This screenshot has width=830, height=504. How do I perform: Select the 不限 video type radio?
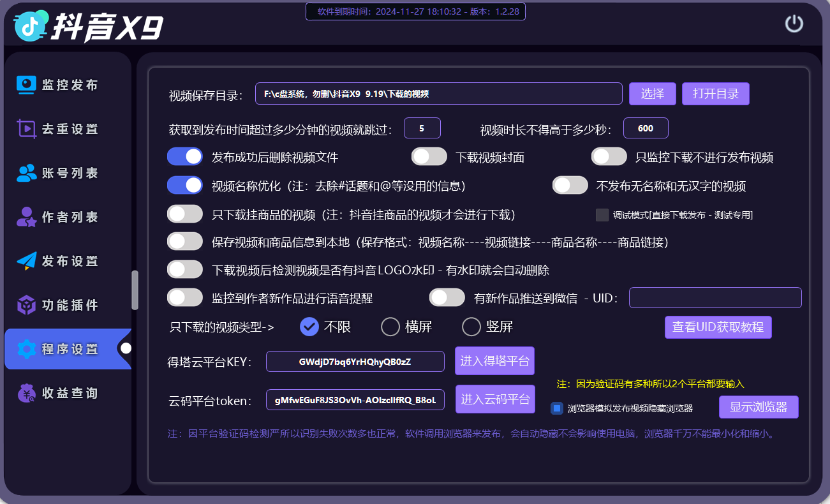[x=309, y=327]
